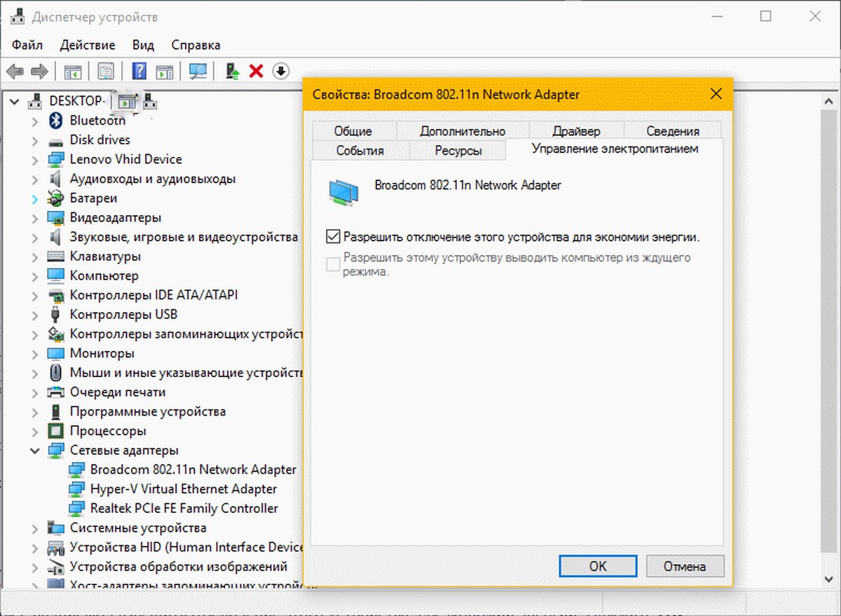Expand the Видеоадаптеры node

(x=35, y=218)
